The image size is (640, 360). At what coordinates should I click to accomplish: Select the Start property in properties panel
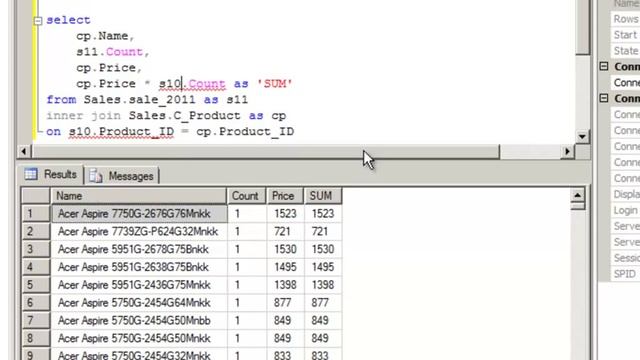click(x=626, y=35)
